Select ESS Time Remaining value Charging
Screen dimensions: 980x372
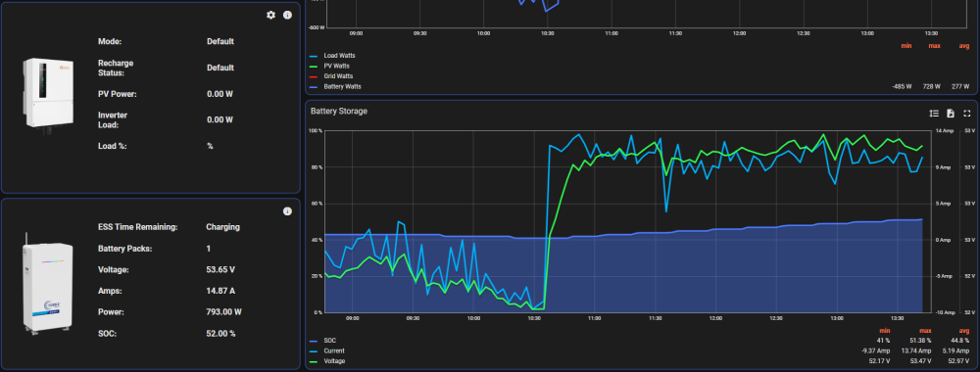(223, 227)
